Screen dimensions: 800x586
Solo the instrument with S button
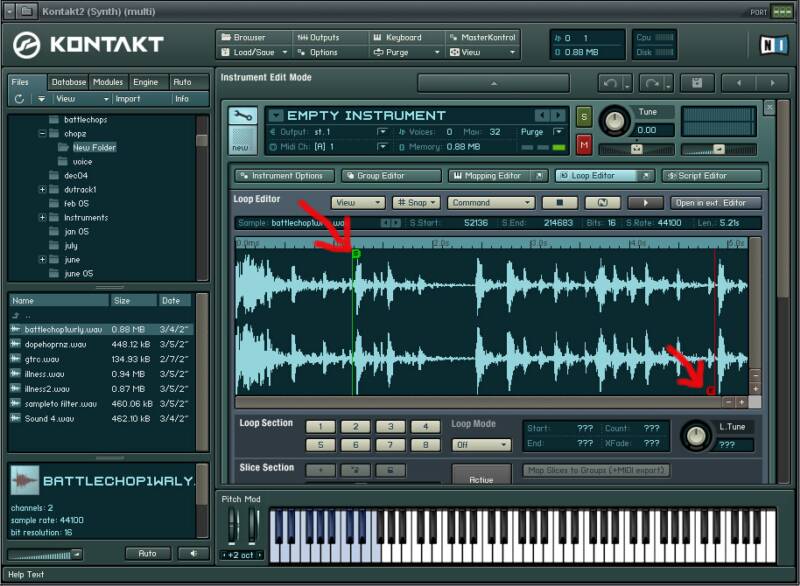click(x=584, y=117)
